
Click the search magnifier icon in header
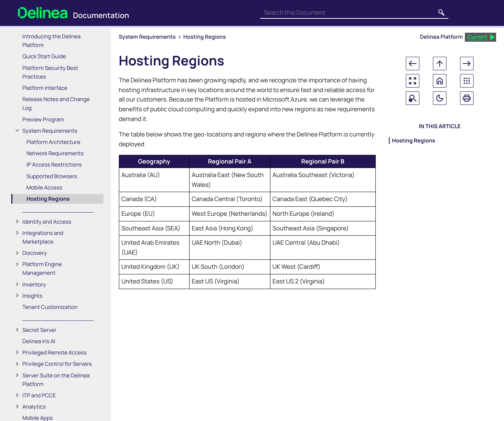pyautogui.click(x=441, y=12)
